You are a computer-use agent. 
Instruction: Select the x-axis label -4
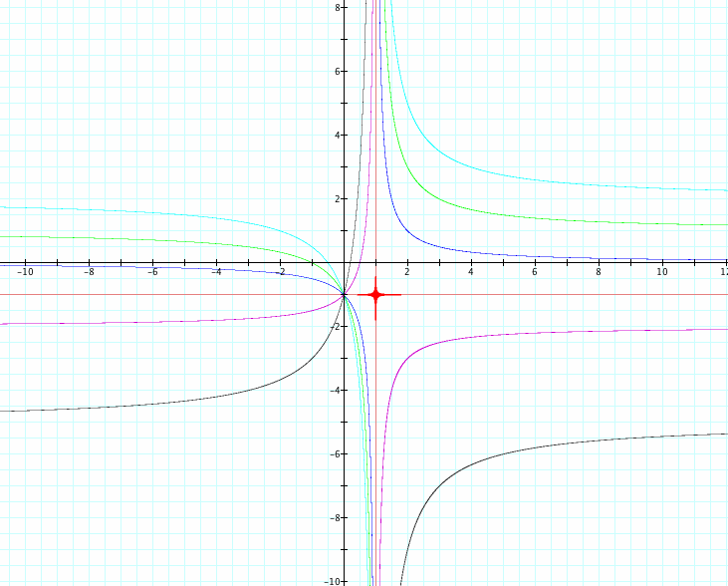click(216, 272)
